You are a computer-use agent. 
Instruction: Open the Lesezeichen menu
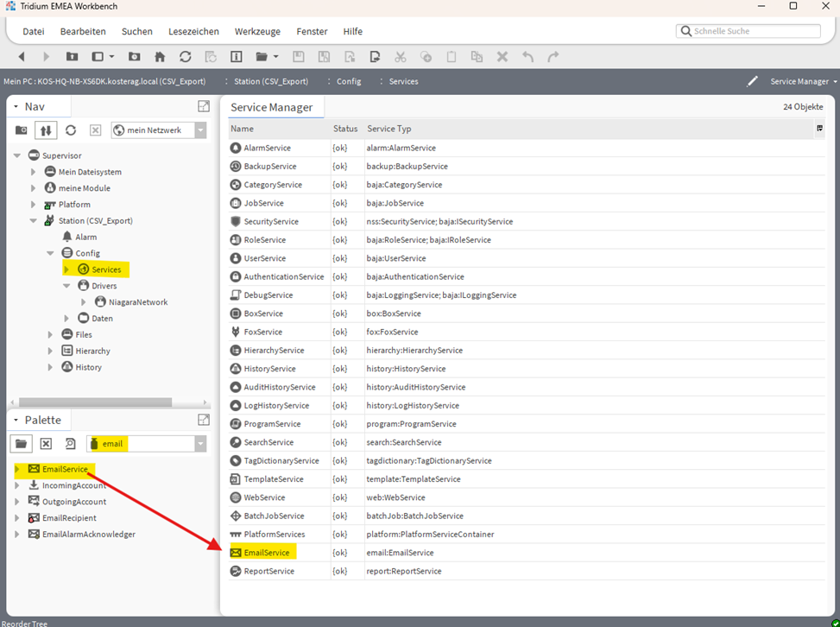pos(193,31)
